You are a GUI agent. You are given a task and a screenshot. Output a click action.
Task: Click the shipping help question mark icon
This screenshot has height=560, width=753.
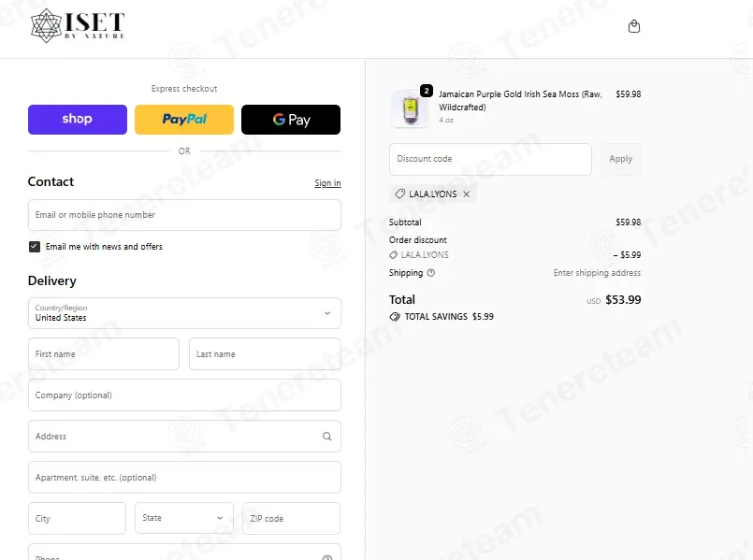click(431, 273)
